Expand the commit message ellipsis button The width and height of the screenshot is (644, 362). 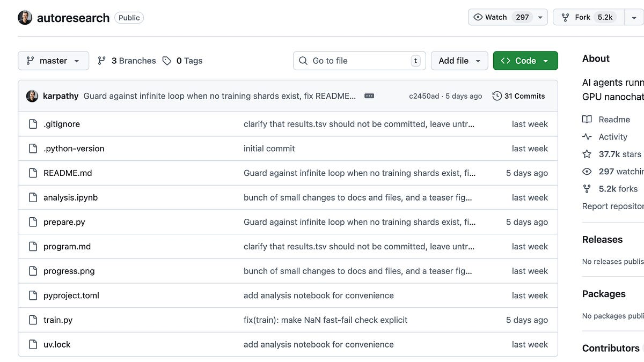pyautogui.click(x=369, y=96)
